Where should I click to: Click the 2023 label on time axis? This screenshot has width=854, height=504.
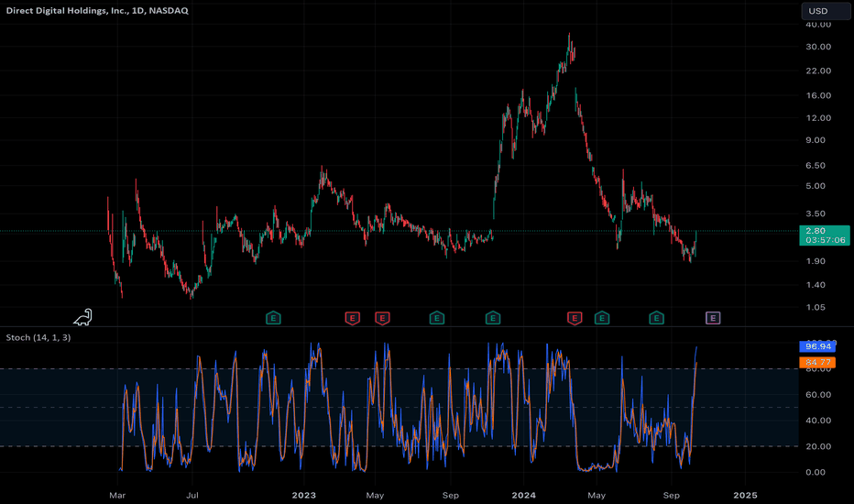click(303, 495)
